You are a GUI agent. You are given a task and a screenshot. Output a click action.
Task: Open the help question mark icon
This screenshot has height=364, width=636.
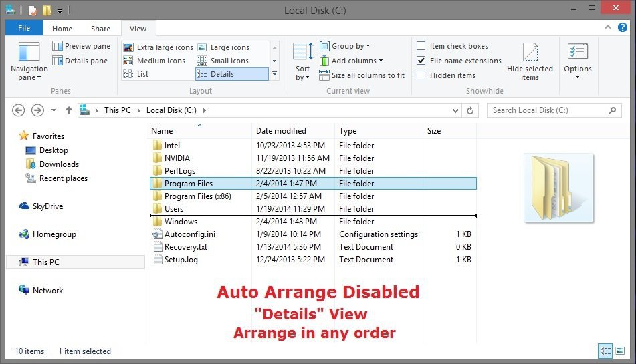click(x=623, y=29)
